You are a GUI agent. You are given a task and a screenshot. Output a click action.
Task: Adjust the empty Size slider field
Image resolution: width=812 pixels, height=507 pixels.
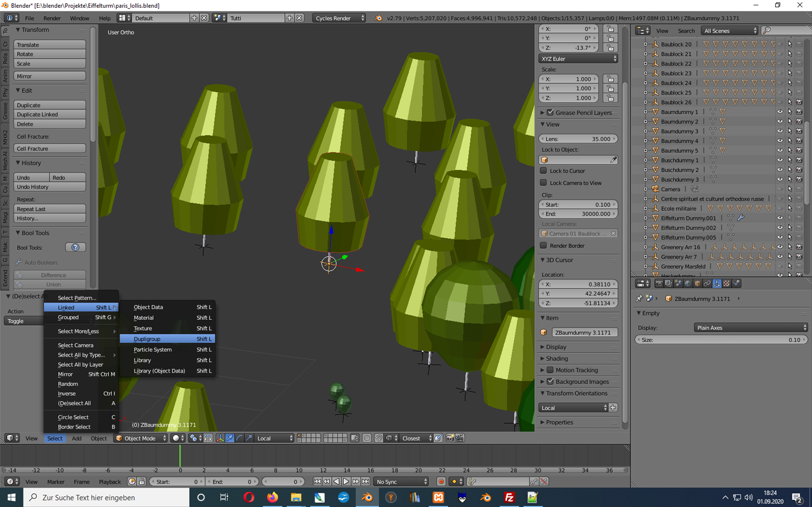721,340
